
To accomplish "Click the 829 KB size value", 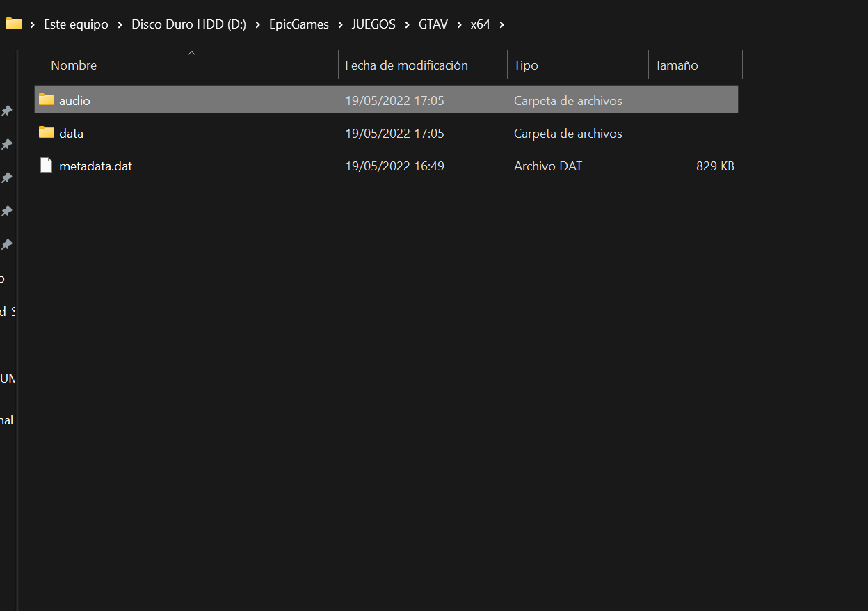I will coord(715,166).
